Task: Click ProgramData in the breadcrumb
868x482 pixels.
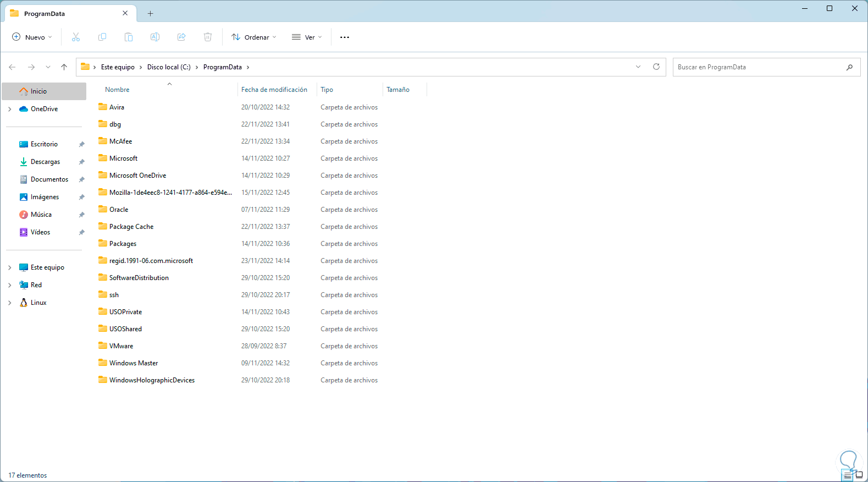Action: pos(223,67)
